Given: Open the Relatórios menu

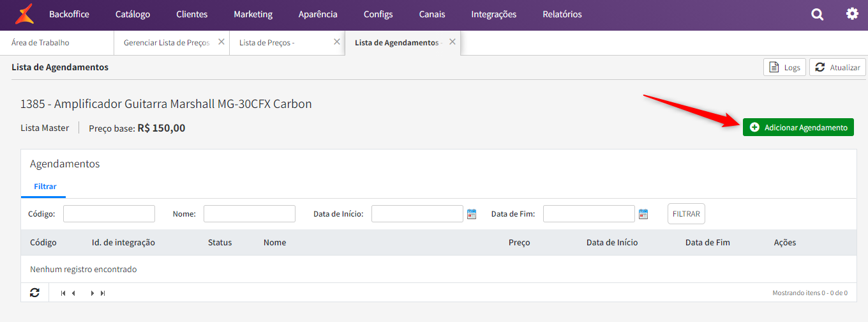Looking at the screenshot, I should click(562, 14).
